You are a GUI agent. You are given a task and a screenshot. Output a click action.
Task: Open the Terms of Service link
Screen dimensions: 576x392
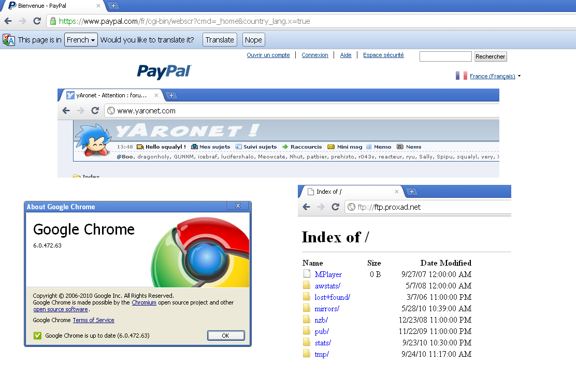93,320
